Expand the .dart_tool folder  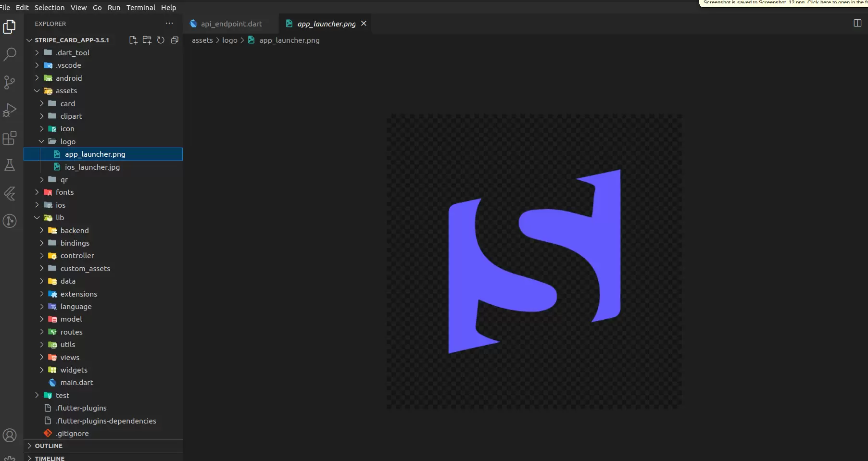pos(103,52)
